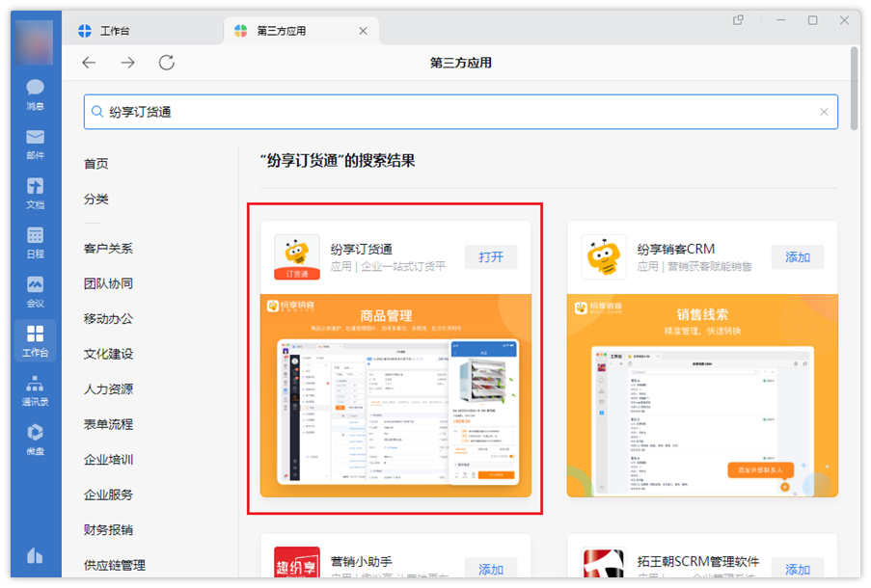Select the 人力资源 category

coord(108,389)
